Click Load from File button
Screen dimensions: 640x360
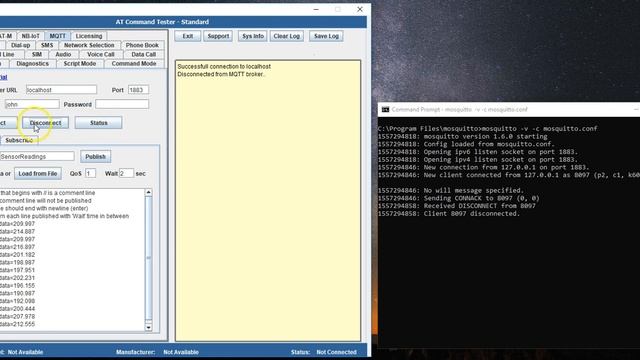[38, 173]
